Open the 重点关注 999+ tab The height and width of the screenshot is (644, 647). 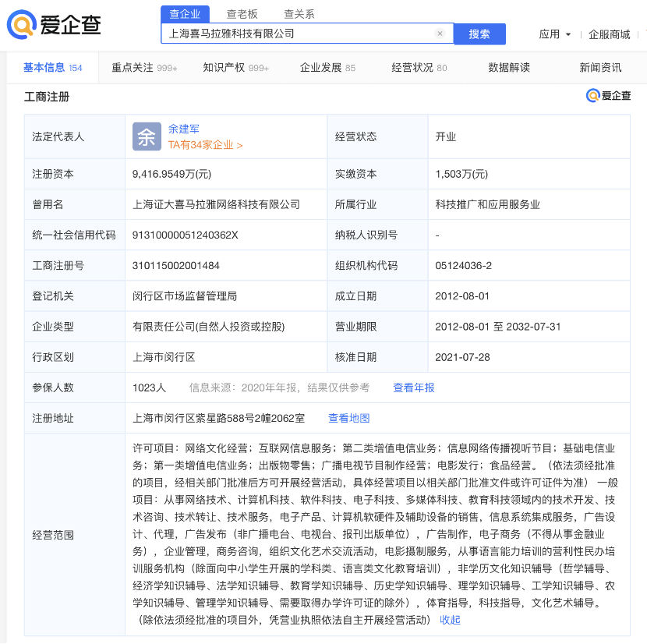pos(144,68)
